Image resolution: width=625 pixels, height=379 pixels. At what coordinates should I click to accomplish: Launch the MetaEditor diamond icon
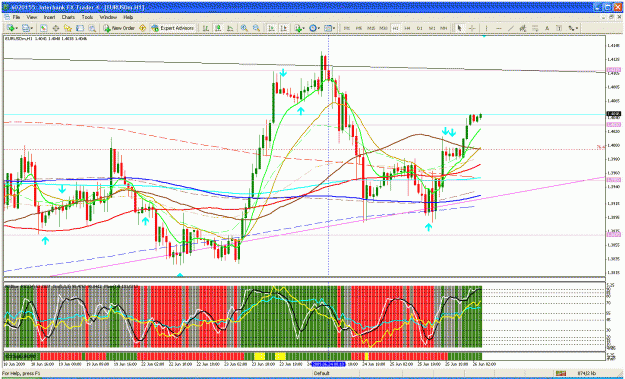point(142,28)
